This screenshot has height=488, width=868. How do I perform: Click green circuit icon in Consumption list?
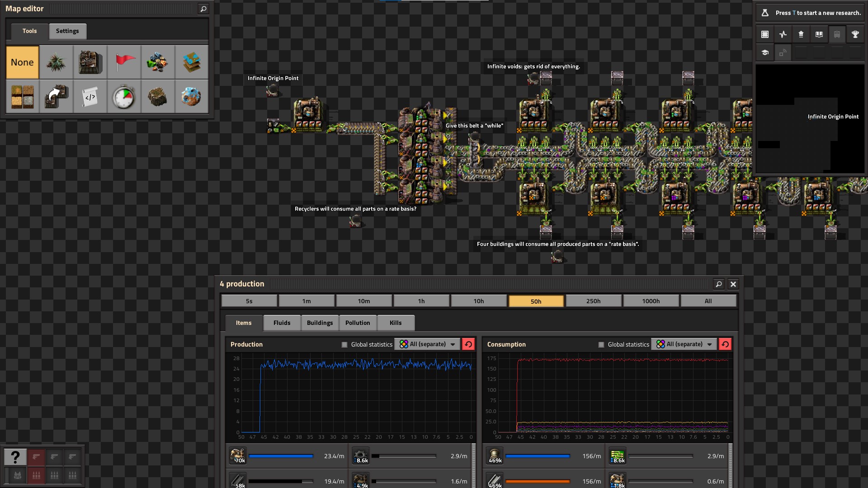pos(618,456)
